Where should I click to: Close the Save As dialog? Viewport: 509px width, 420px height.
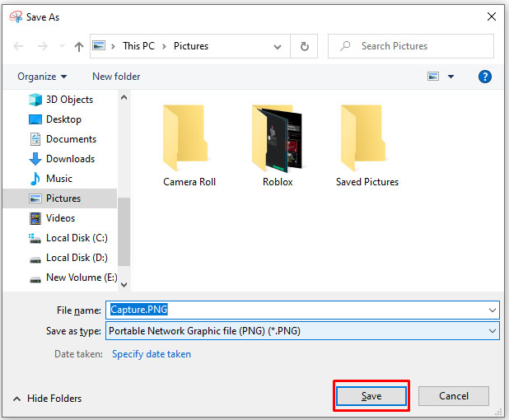492,16
